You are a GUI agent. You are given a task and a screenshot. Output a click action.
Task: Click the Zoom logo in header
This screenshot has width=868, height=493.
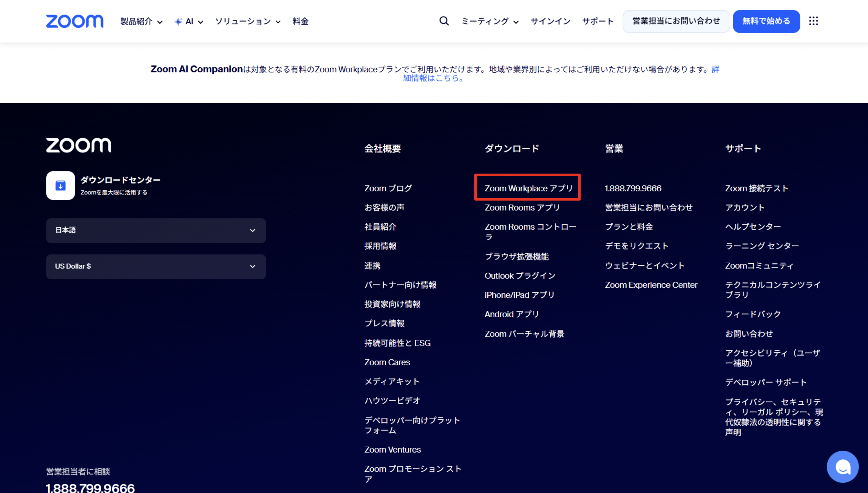tap(75, 21)
